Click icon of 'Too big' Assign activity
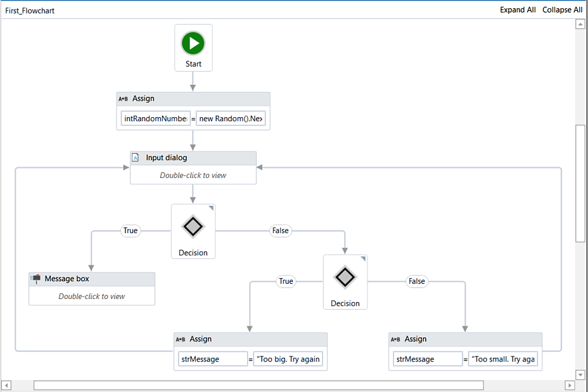 coord(181,339)
